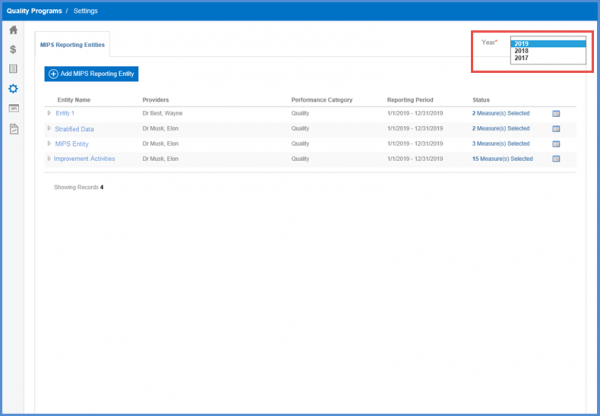The width and height of the screenshot is (600, 416).
Task: Click the Year field label
Action: pyautogui.click(x=489, y=42)
